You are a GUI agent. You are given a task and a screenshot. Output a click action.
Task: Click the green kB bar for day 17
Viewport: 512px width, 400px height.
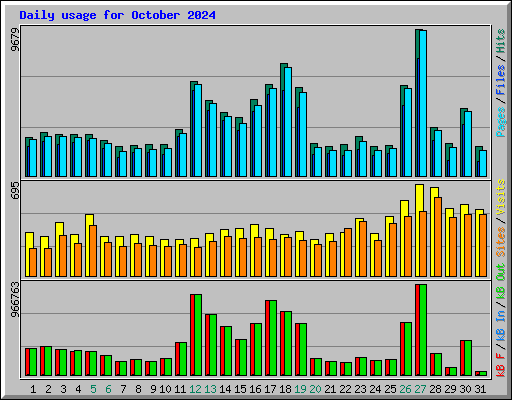[x=273, y=338]
